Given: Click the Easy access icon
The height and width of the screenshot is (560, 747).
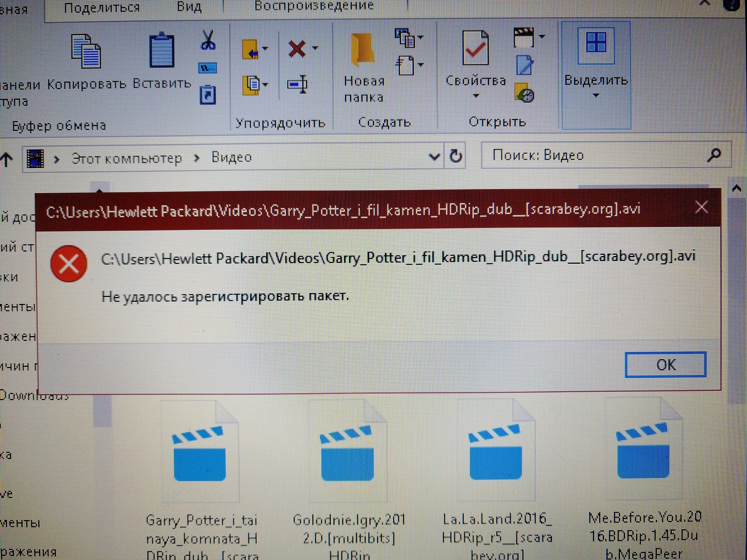Looking at the screenshot, I should tap(406, 65).
